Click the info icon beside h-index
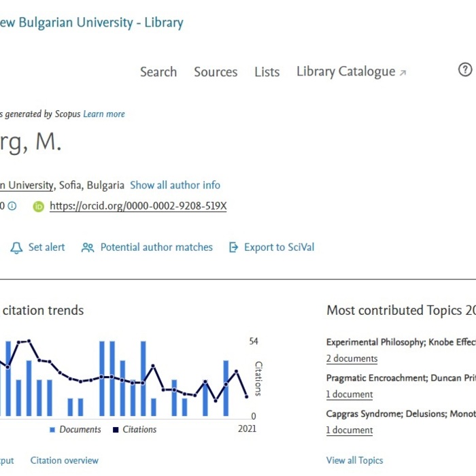The image size is (476, 476). [x=12, y=206]
